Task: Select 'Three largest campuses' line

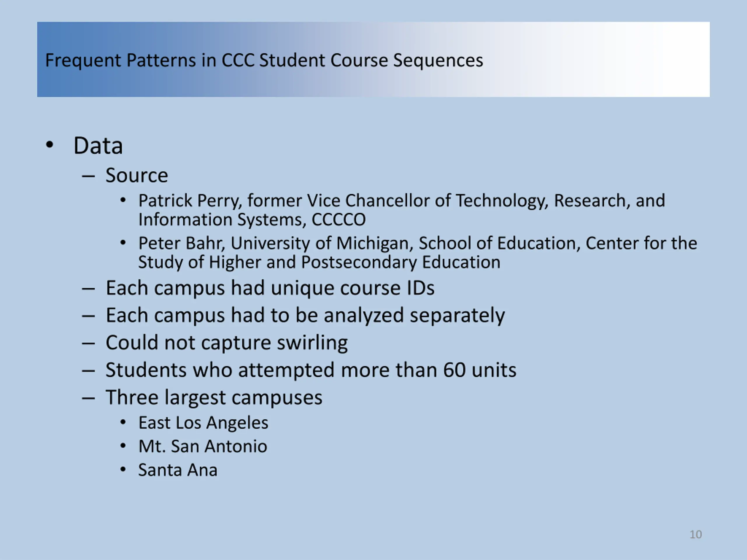Action: coord(214,398)
